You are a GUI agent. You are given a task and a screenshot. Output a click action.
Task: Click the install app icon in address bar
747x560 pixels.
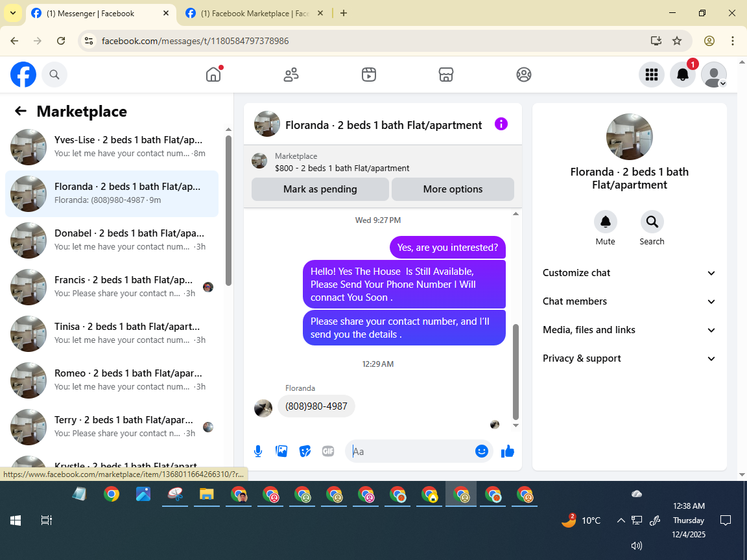tap(656, 41)
